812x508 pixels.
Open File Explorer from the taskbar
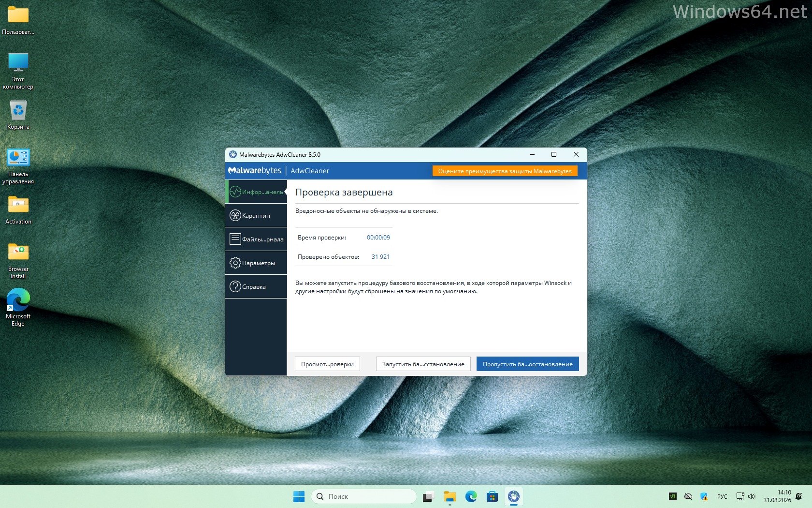(450, 496)
